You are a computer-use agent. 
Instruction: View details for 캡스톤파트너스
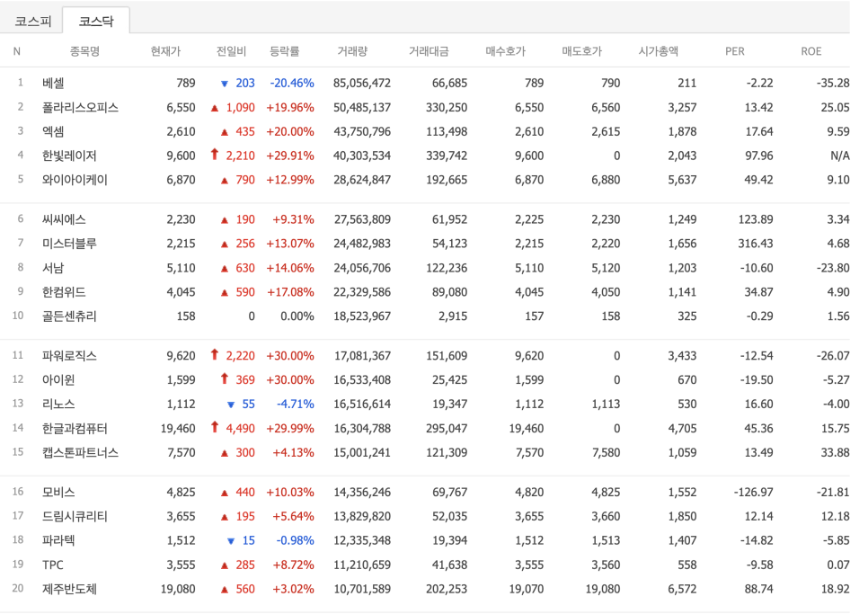(x=80, y=452)
